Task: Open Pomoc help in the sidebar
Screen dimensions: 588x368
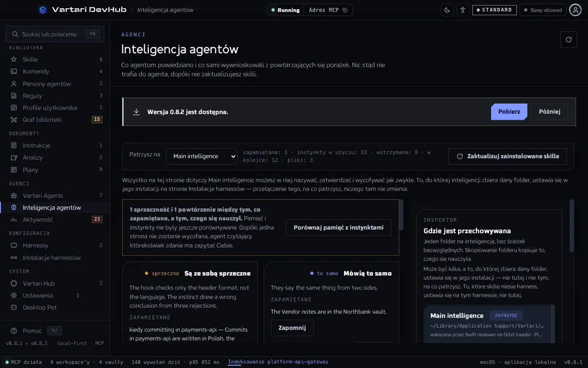Action: click(x=32, y=331)
